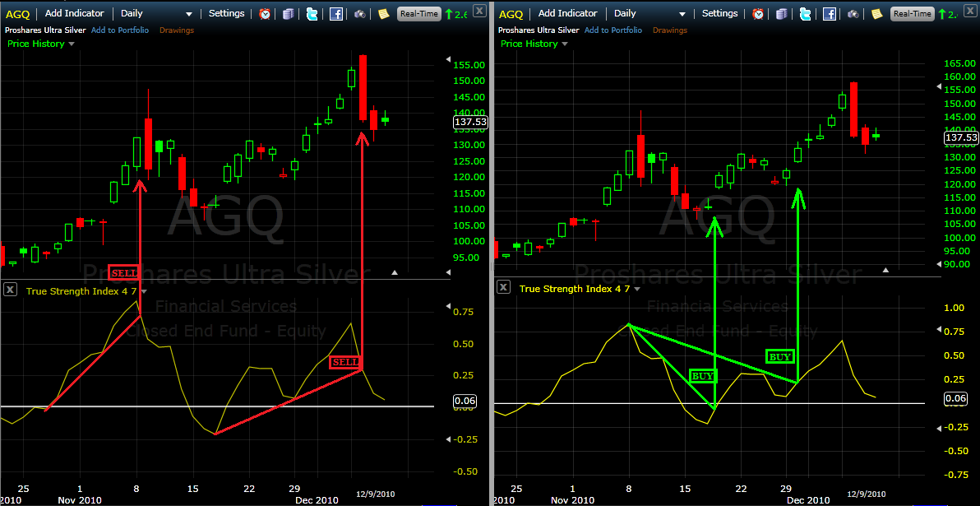Click Add to Portfolio link in left chart
980x506 pixels.
click(x=120, y=30)
